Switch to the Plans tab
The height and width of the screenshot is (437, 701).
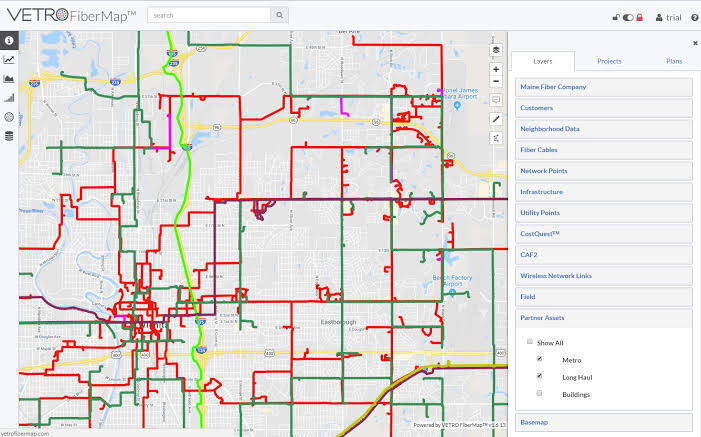(674, 61)
